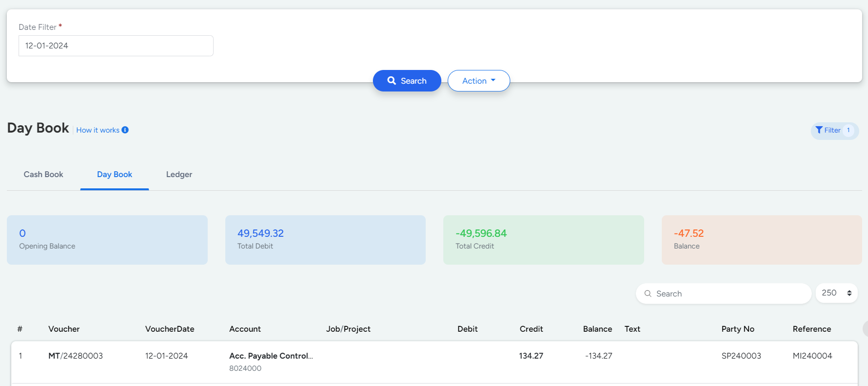The image size is (868, 386).
Task: Click the Reference column header
Action: [812, 329]
